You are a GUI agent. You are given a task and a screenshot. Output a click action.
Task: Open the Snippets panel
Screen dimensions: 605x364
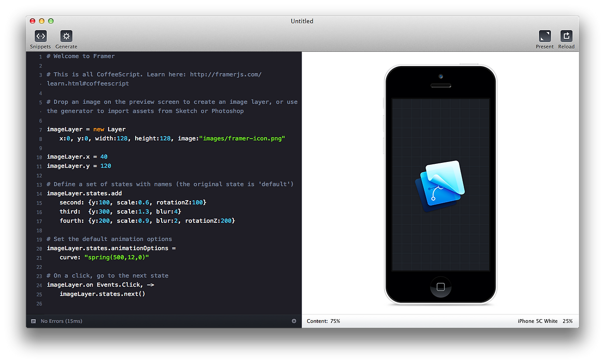point(40,35)
